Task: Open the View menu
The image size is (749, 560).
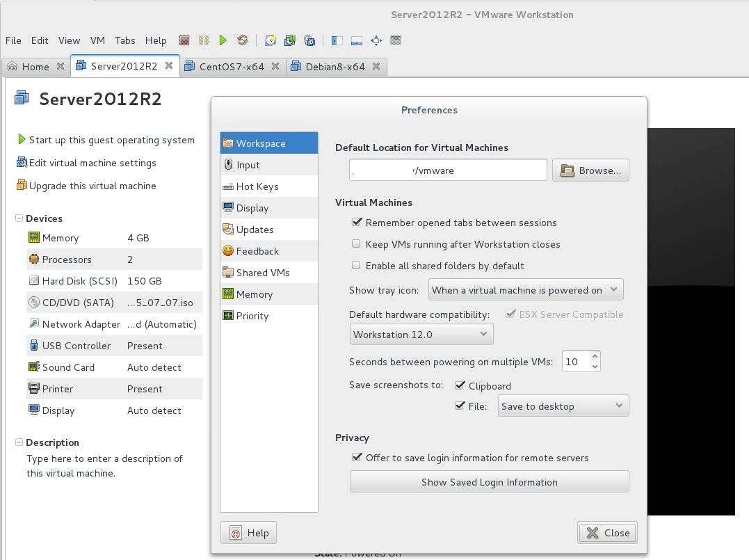Action: pos(70,40)
